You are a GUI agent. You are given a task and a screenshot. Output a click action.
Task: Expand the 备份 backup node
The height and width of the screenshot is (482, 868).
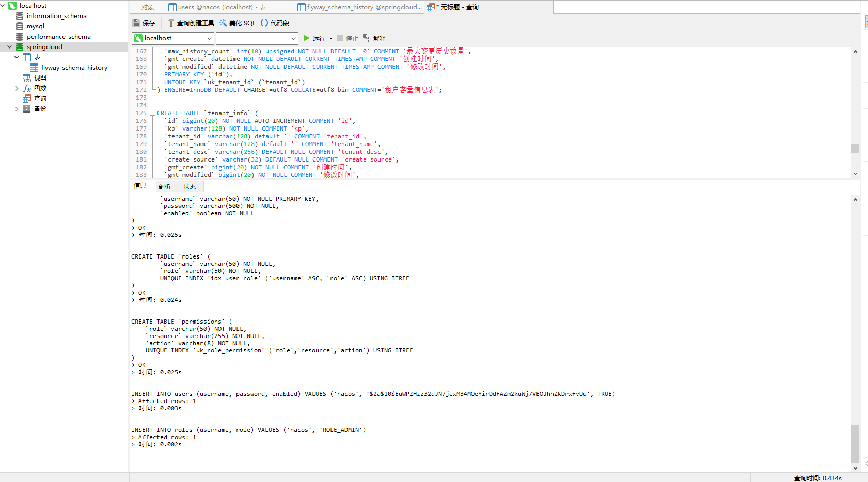pos(17,109)
